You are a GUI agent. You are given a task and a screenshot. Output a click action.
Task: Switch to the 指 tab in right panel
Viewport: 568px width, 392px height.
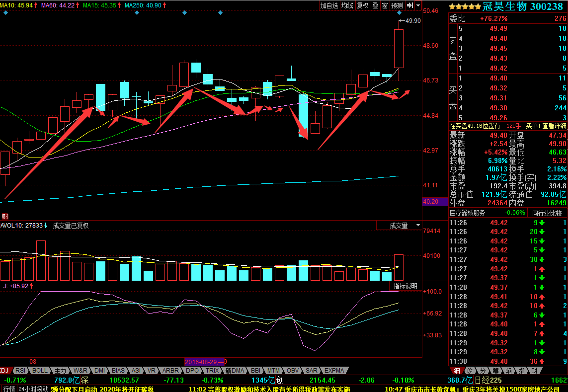click(522, 370)
